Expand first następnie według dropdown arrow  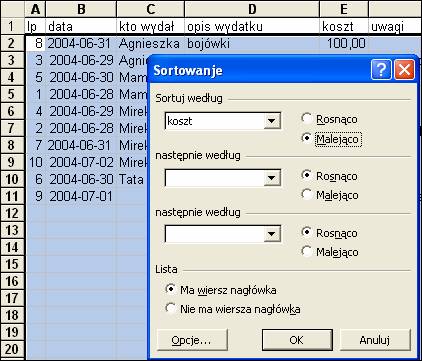(x=272, y=178)
